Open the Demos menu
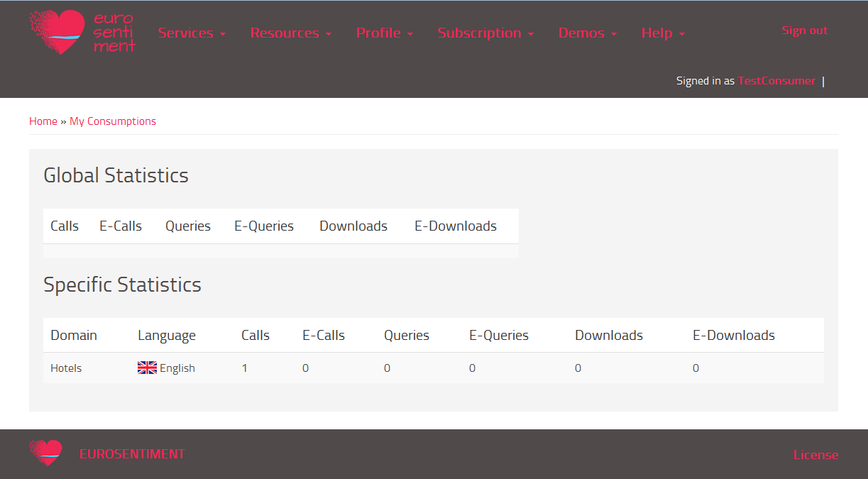868x479 pixels. (x=588, y=33)
